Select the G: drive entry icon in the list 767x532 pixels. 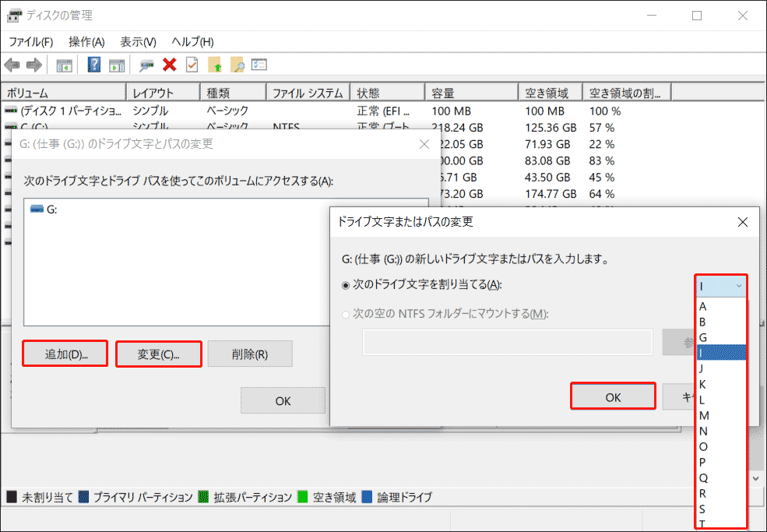(37, 209)
